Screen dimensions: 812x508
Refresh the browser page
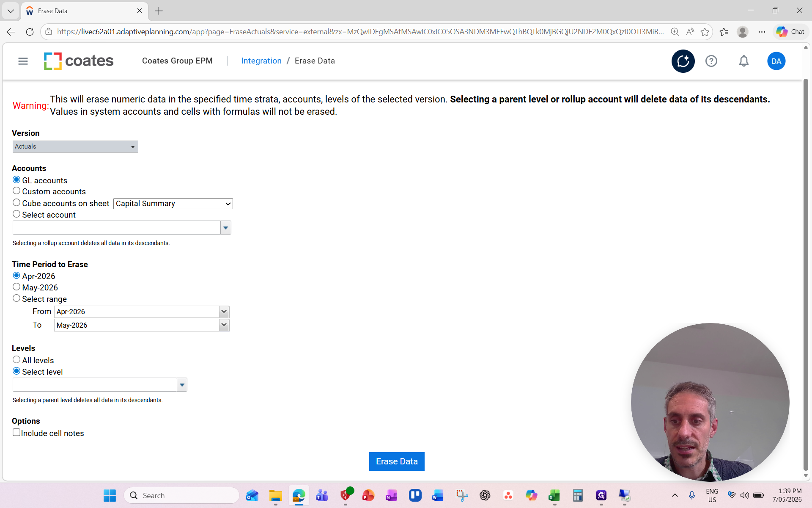click(30, 32)
